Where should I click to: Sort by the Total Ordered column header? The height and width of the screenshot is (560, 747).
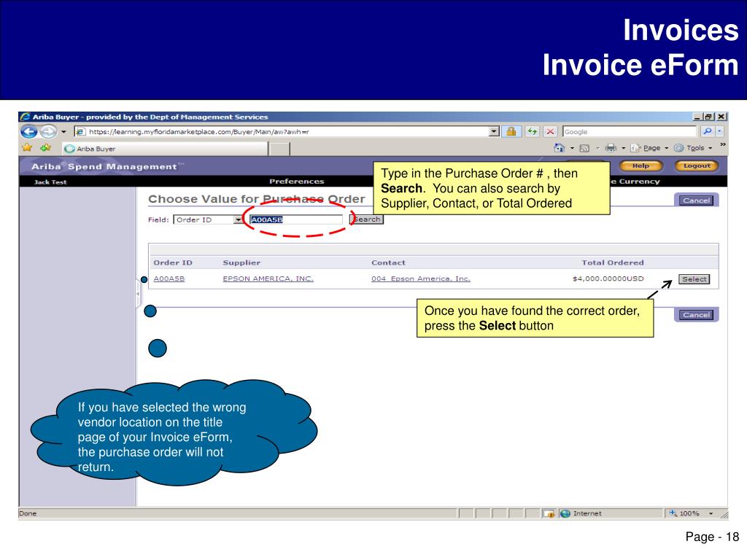(x=612, y=262)
